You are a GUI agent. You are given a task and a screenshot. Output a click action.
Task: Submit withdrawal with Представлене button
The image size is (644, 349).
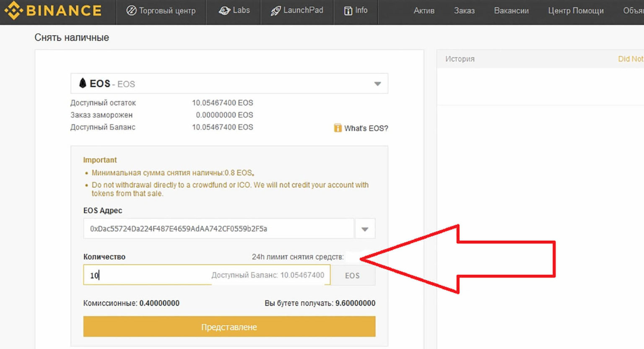[x=229, y=327]
